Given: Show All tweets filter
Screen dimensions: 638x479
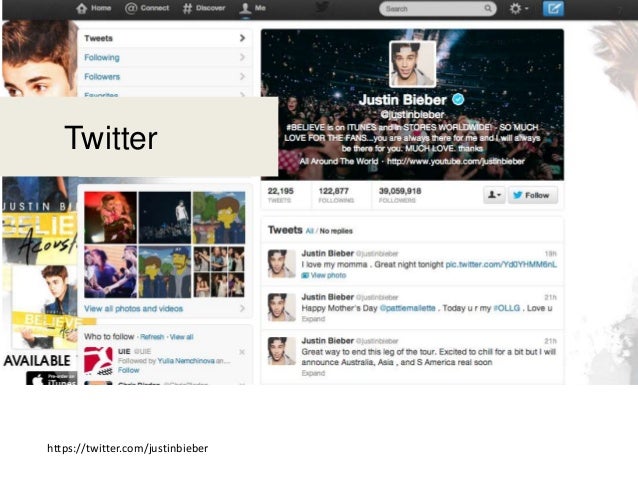Looking at the screenshot, I should point(310,231).
